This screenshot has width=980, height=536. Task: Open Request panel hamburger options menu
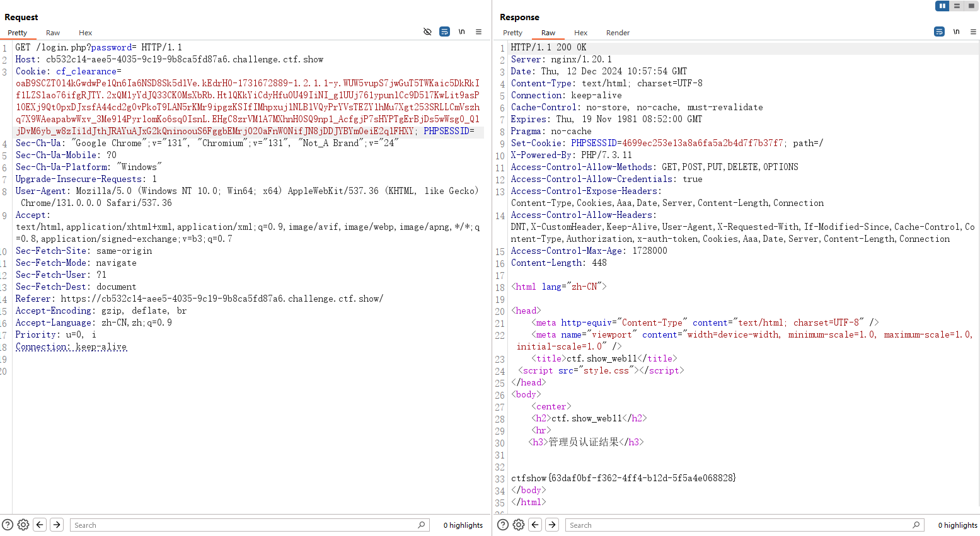[x=478, y=31]
